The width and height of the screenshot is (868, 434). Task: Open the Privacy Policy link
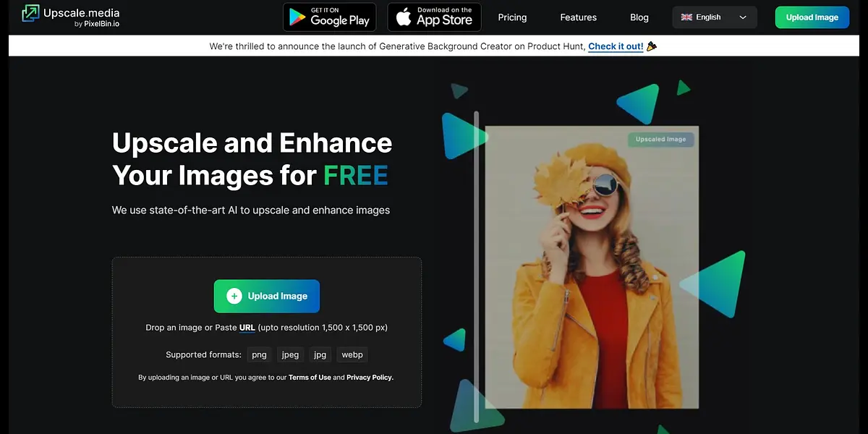(x=370, y=378)
